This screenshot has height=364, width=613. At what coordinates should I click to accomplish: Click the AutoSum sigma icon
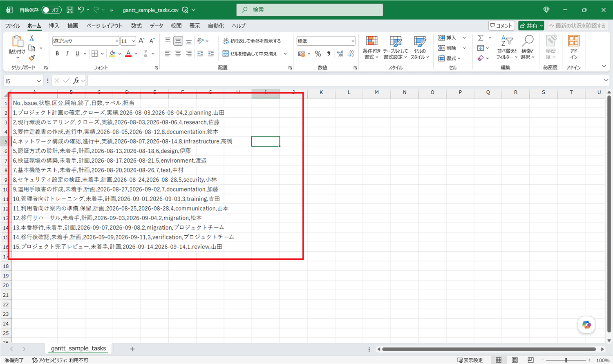481,38
